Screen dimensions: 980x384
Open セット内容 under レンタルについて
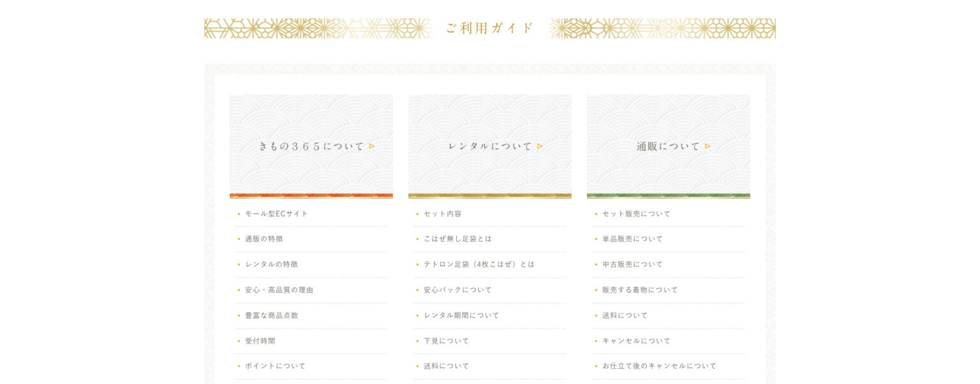pyautogui.click(x=442, y=214)
